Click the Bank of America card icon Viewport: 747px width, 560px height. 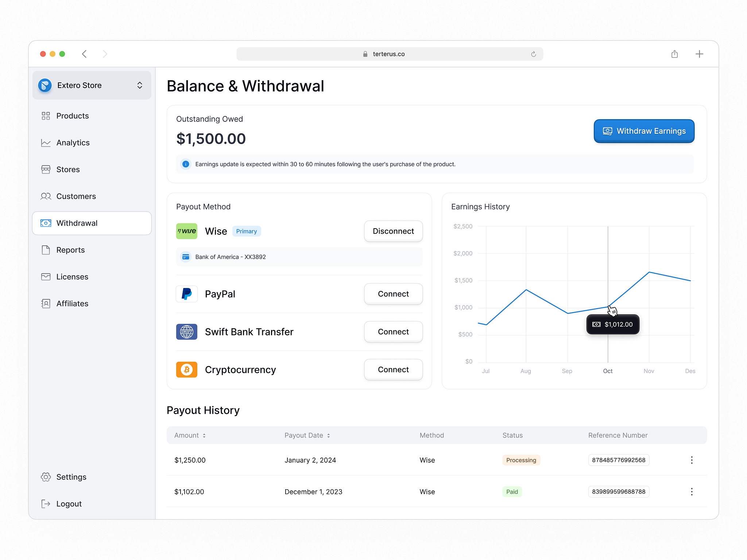(x=186, y=257)
